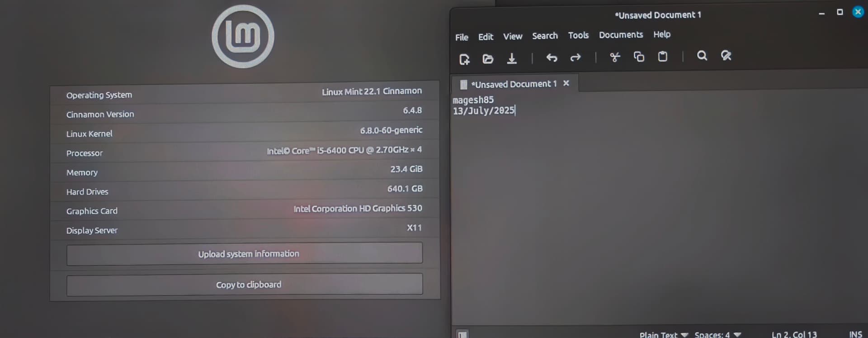Click the new document toolbar icon
The image size is (868, 338).
pos(464,59)
